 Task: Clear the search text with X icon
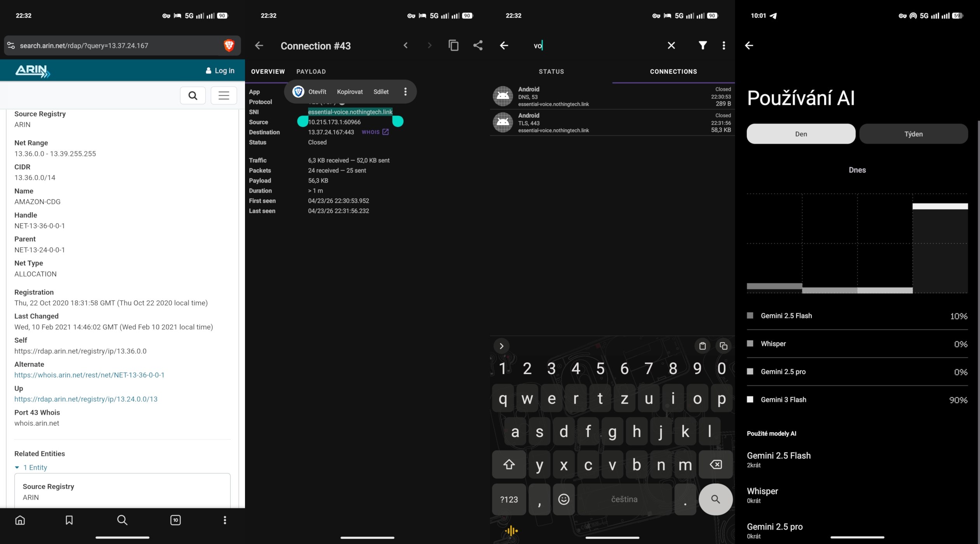tap(671, 45)
